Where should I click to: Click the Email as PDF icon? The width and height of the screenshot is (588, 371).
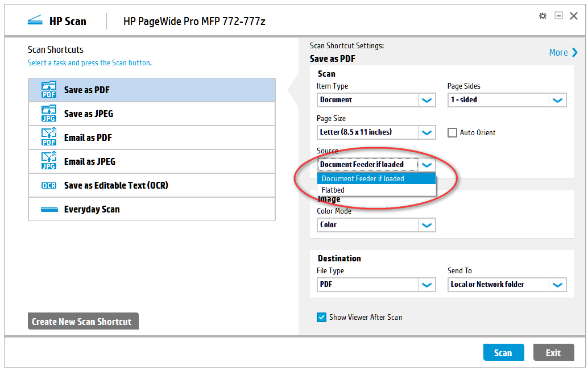(x=49, y=137)
